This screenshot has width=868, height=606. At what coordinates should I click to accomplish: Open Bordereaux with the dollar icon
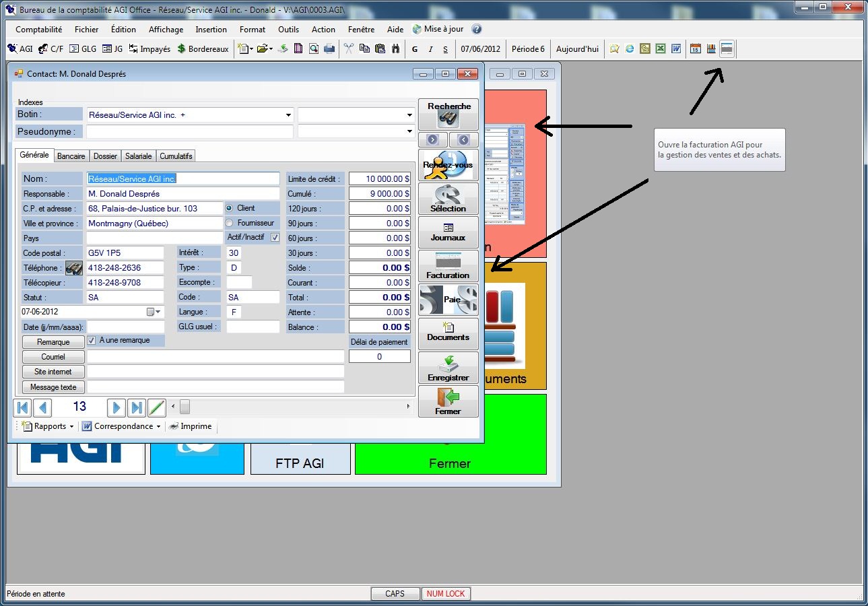pos(203,49)
